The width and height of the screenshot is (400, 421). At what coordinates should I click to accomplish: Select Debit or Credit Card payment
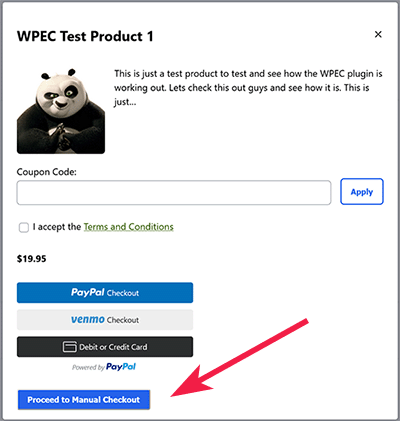point(105,347)
